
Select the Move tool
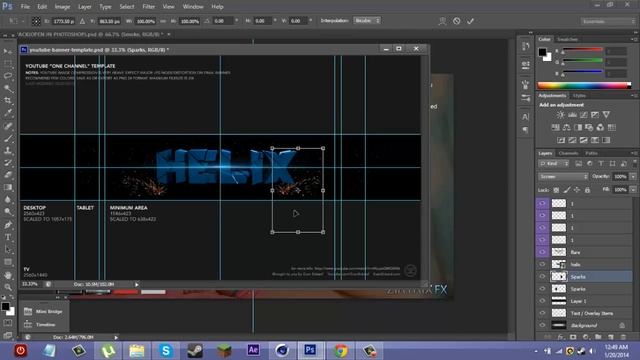7,51
